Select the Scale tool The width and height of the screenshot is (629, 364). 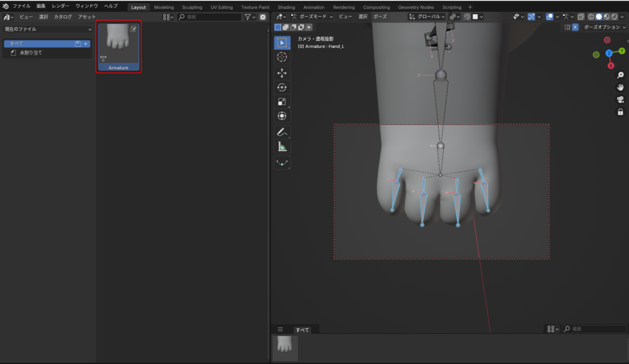click(282, 102)
